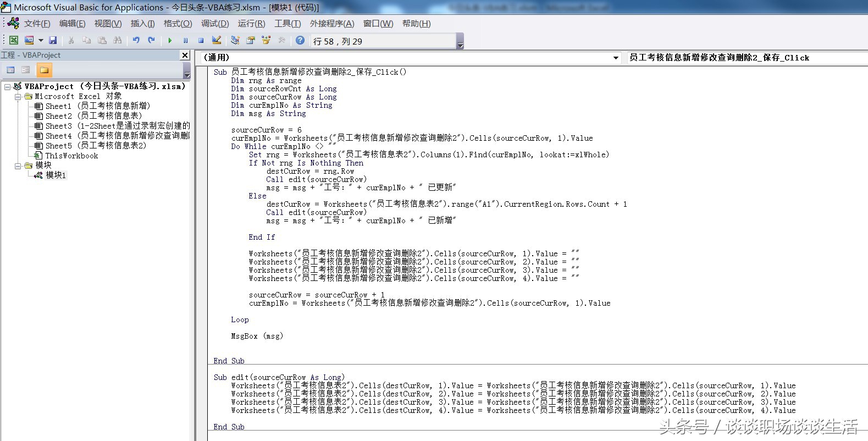Open the Object Browser icon
Viewport: 868px width, 441px height.
(266, 40)
